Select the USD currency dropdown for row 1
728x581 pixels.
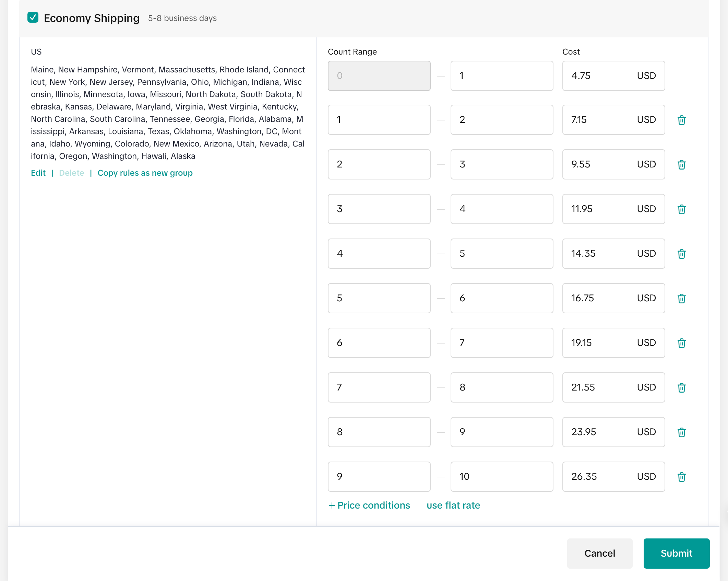(x=646, y=75)
